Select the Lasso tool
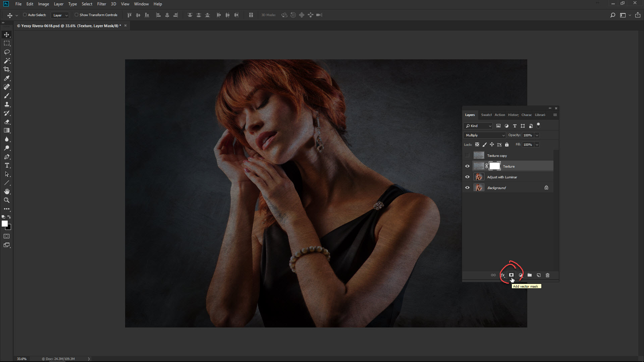The width and height of the screenshot is (644, 362). click(x=7, y=52)
